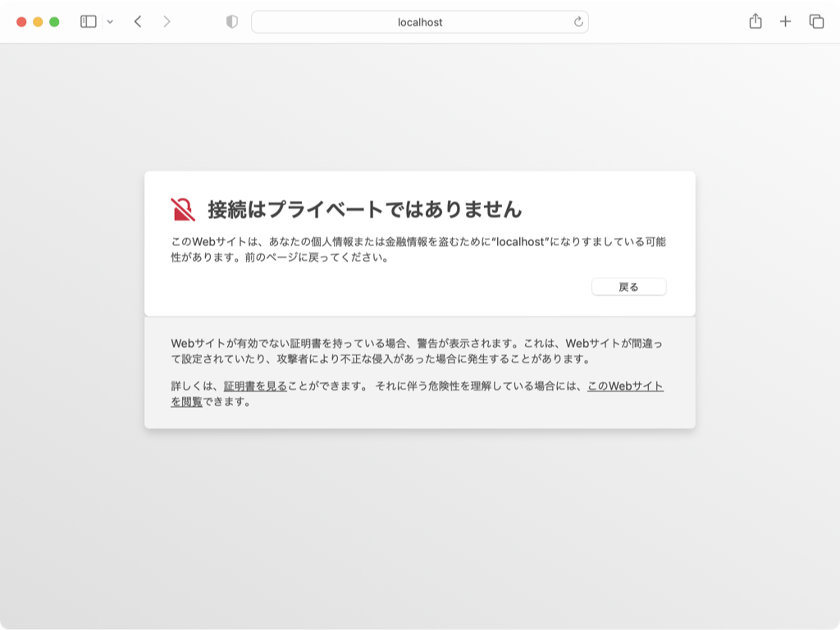The width and height of the screenshot is (840, 630).
Task: Minimize the window with the yellow button
Action: [x=38, y=22]
